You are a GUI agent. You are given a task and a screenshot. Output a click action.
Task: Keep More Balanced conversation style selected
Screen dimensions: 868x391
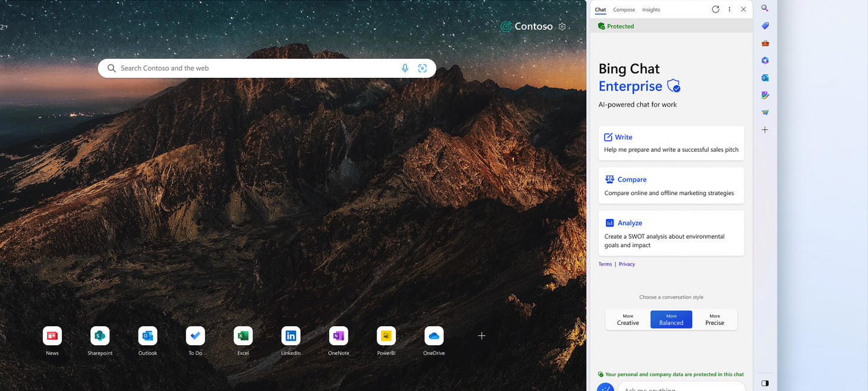671,319
